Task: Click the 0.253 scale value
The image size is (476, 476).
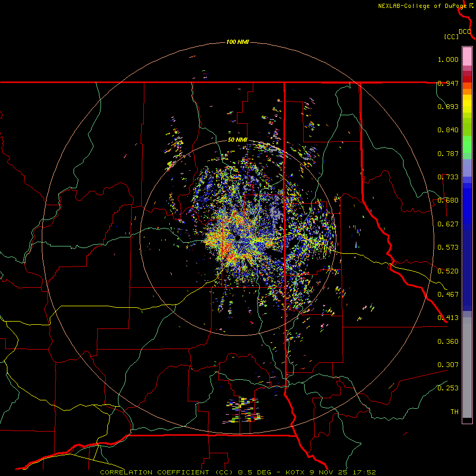Action: 448,388
